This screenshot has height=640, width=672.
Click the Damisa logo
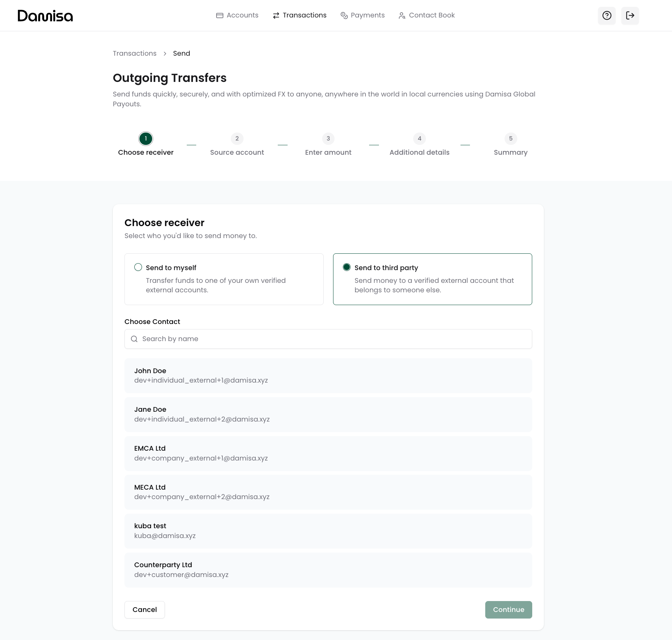click(x=45, y=16)
